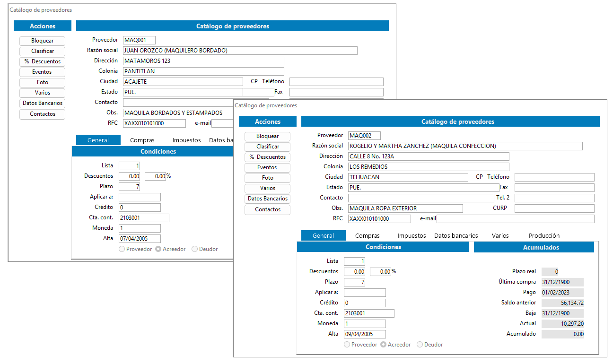This screenshot has height=364, width=613.
Task: Click Dirección field CALLE 8 No. 123A
Action: pyautogui.click(x=429, y=156)
